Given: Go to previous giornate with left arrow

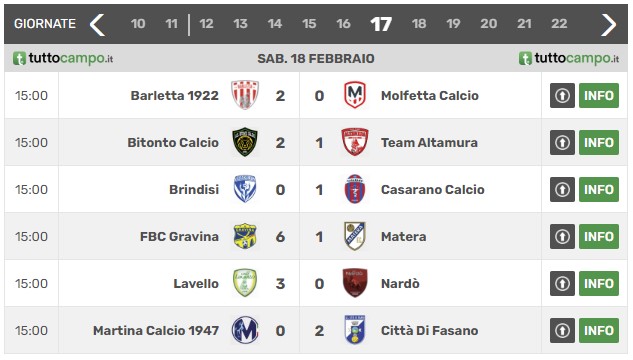Looking at the screenshot, I should tap(97, 25).
